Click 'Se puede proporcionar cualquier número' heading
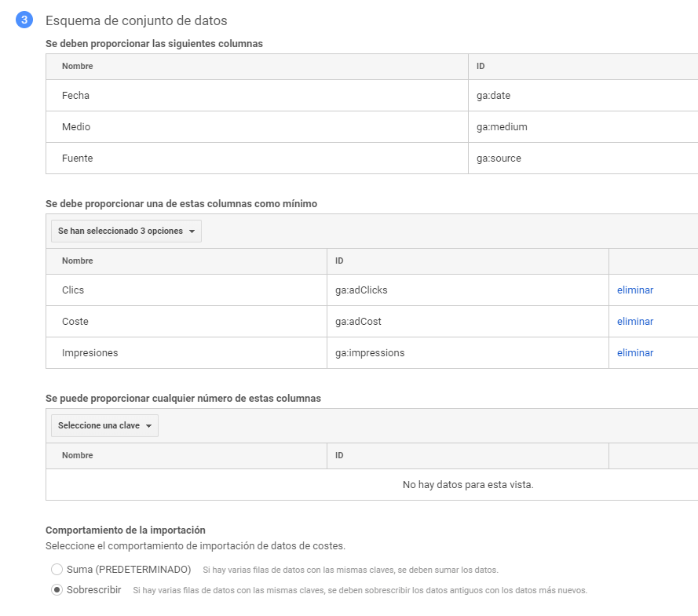Viewport: 698px width, 616px height. pos(183,399)
